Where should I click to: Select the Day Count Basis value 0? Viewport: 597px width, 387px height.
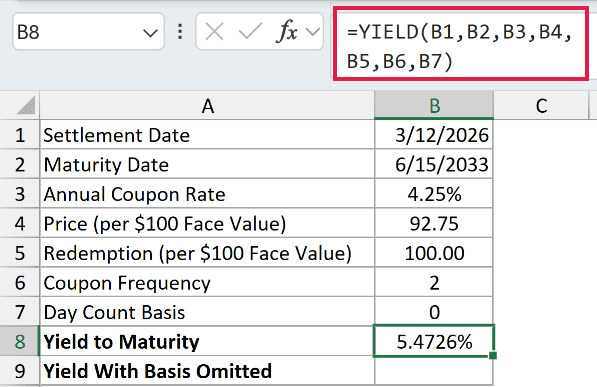tap(434, 312)
